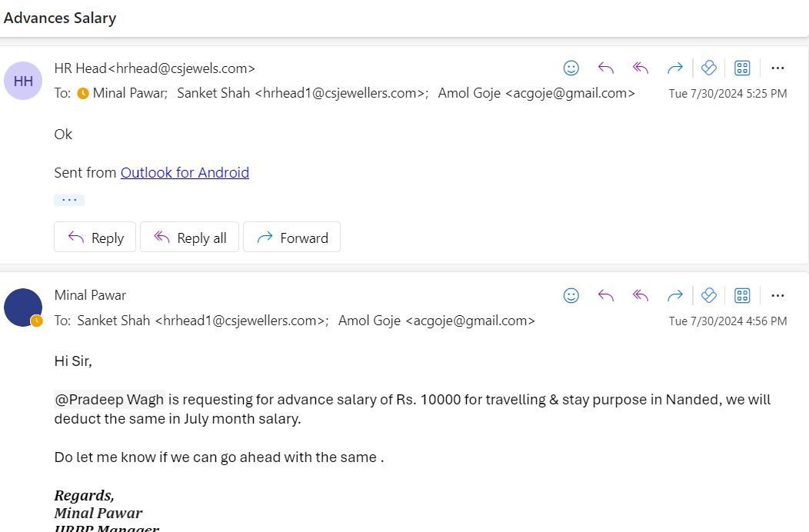809x532 pixels.
Task: Open the Outlook for Android link
Action: pos(185,172)
